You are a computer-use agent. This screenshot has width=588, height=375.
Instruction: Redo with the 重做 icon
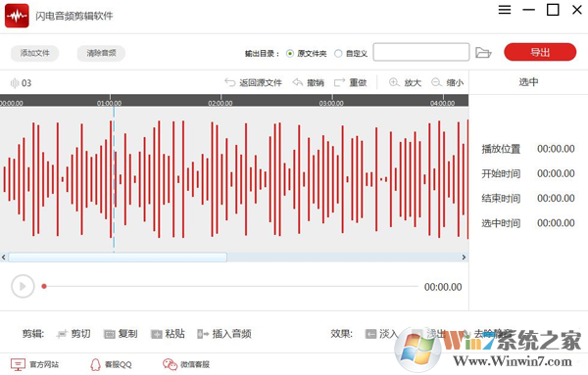tap(339, 82)
